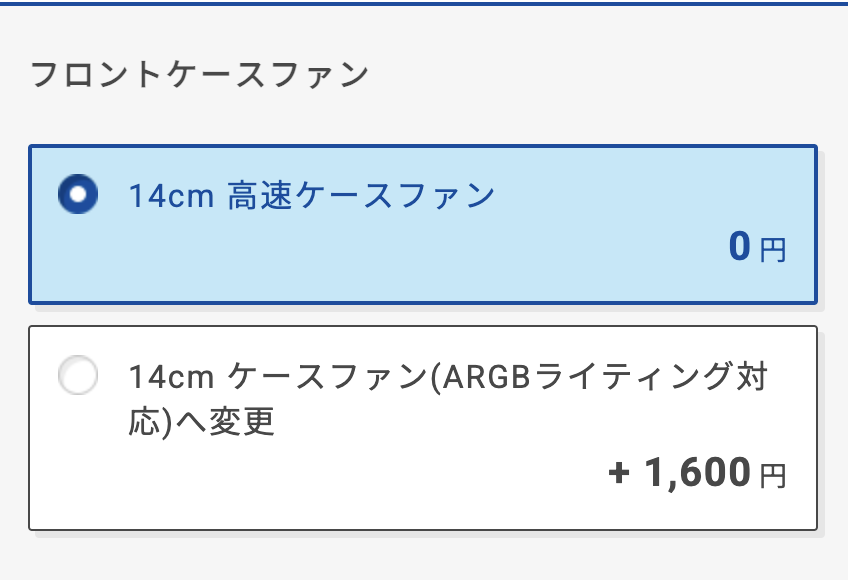Click the 応)へ変更 second line text

(201, 422)
